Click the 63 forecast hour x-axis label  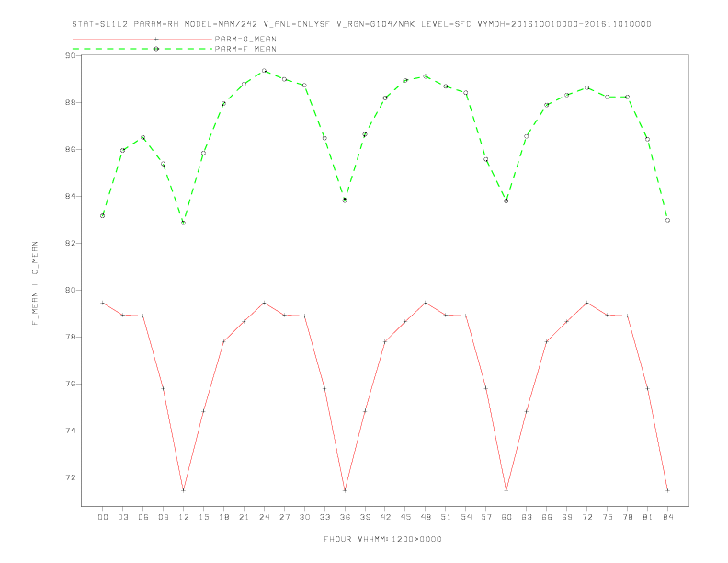(527, 517)
